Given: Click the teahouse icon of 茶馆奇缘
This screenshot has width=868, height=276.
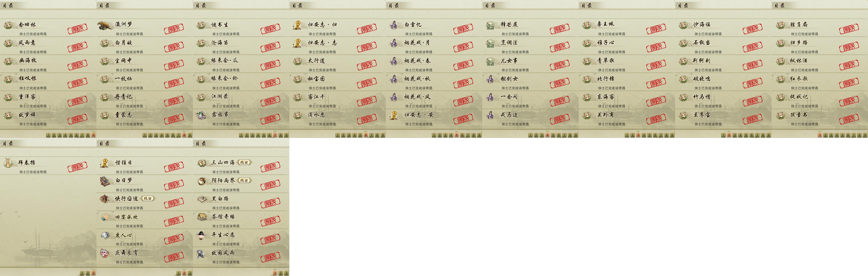Looking at the screenshot, I should click(201, 217).
